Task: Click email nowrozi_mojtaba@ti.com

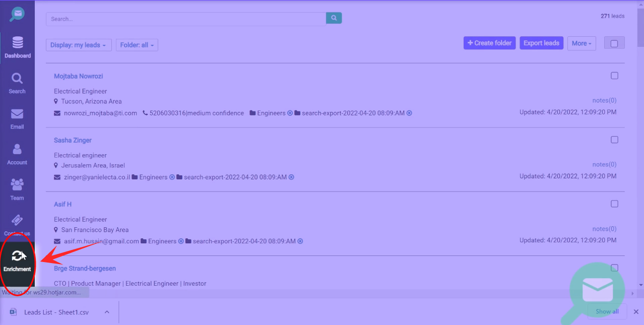Action: pyautogui.click(x=100, y=113)
